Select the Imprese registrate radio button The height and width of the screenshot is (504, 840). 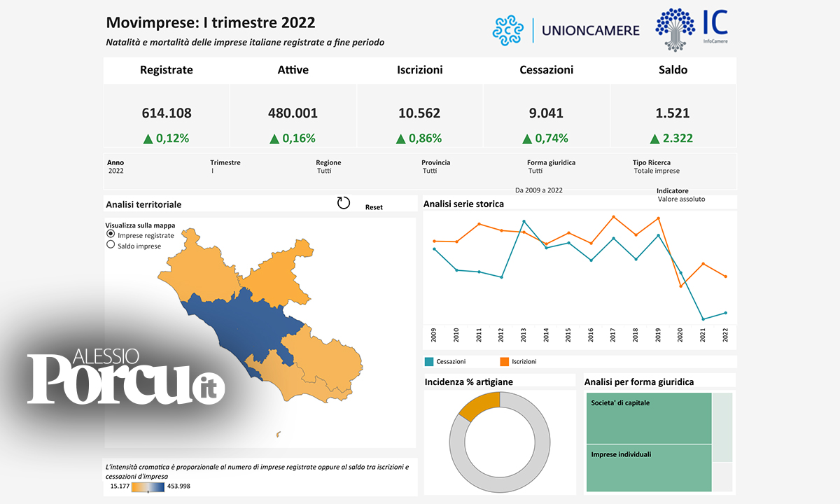click(x=111, y=235)
